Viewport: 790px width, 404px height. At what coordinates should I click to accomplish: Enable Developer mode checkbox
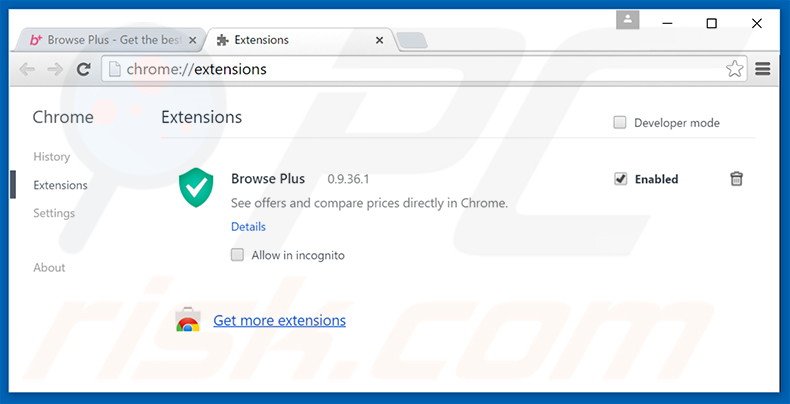[x=620, y=123]
